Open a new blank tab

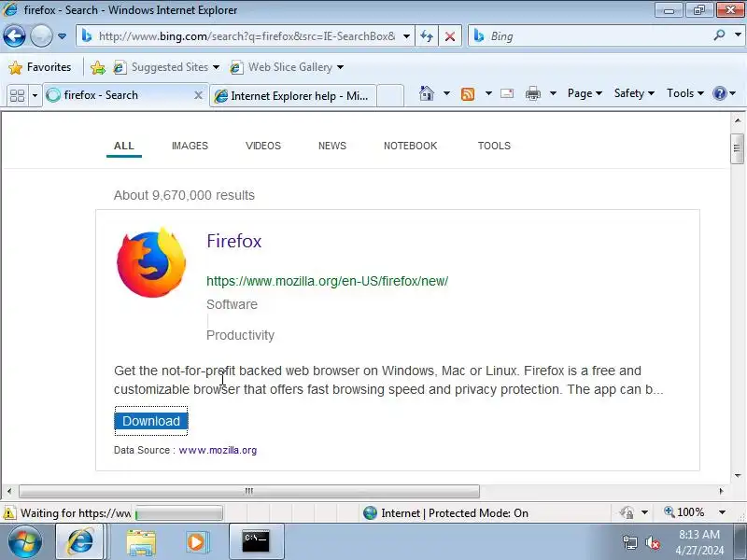pos(390,96)
